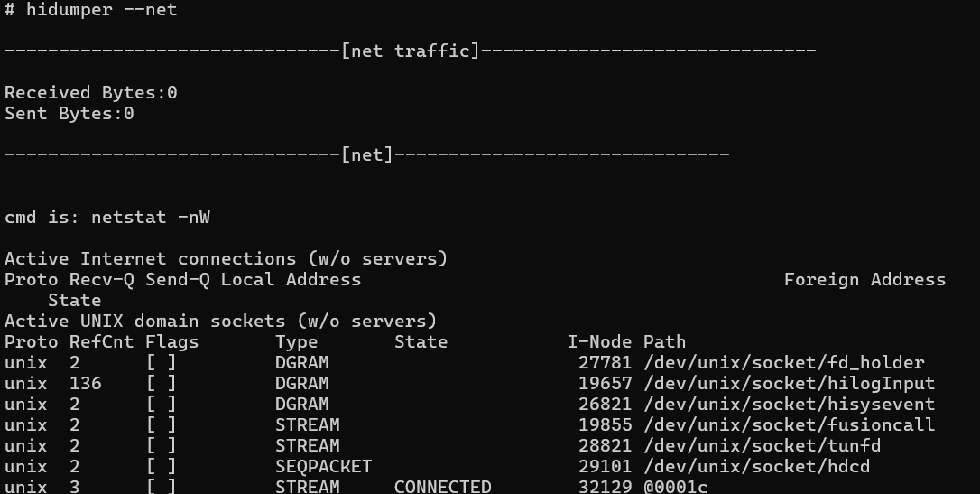Screen dimensions: 980x494
Task: Click the 'hidumper --net' command text
Action: coord(101,10)
